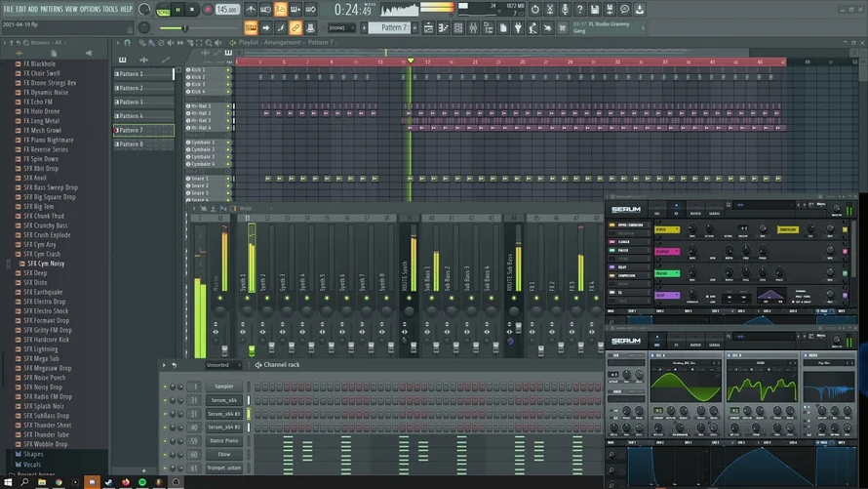The height and width of the screenshot is (489, 868).
Task: Select SFX Cym Noisy in the browser
Action: [44, 264]
